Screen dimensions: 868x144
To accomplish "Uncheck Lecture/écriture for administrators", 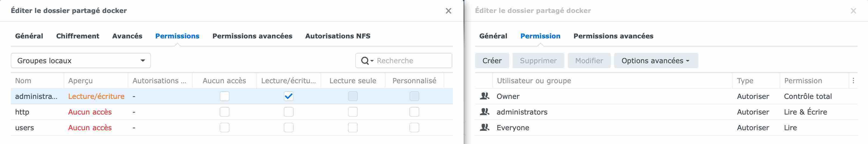I will pyautogui.click(x=289, y=96).
